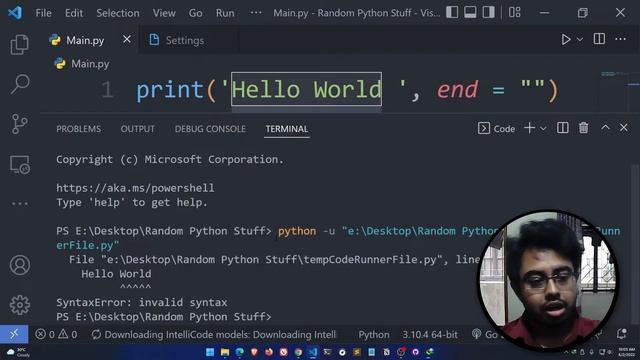This screenshot has height=360, width=640.
Task: Click the selected Hello World string
Action: [307, 89]
